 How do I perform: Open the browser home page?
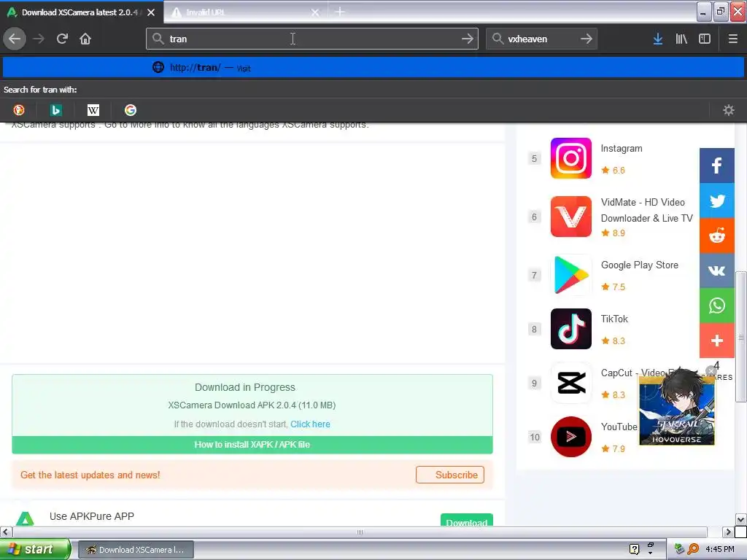pos(85,39)
